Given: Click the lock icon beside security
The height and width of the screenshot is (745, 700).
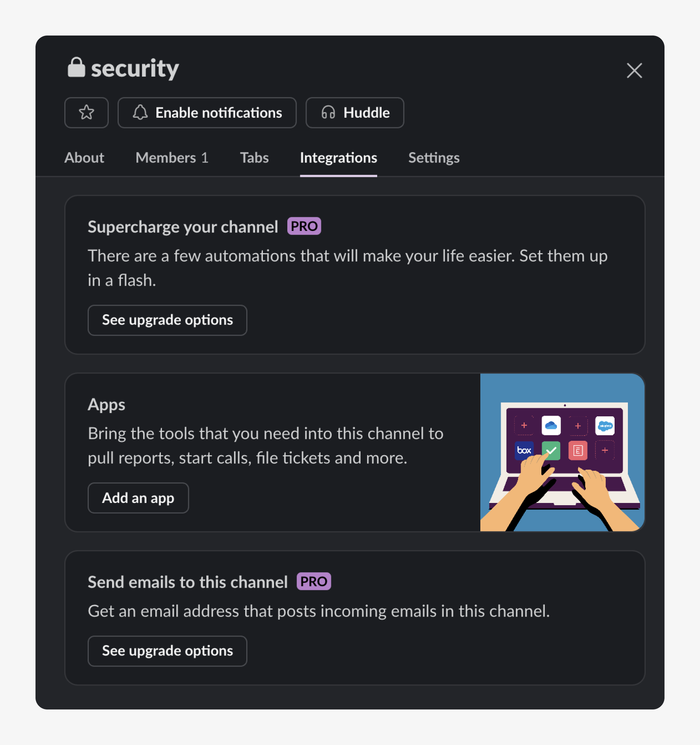Looking at the screenshot, I should point(77,68).
